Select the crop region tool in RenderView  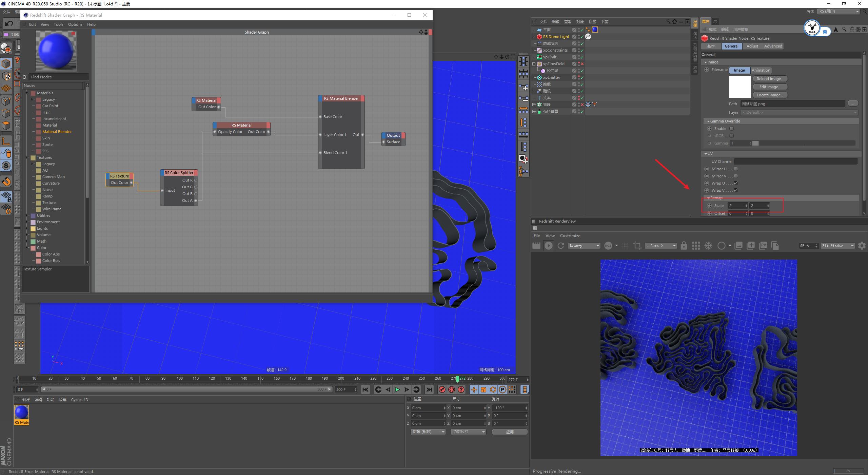(x=637, y=245)
